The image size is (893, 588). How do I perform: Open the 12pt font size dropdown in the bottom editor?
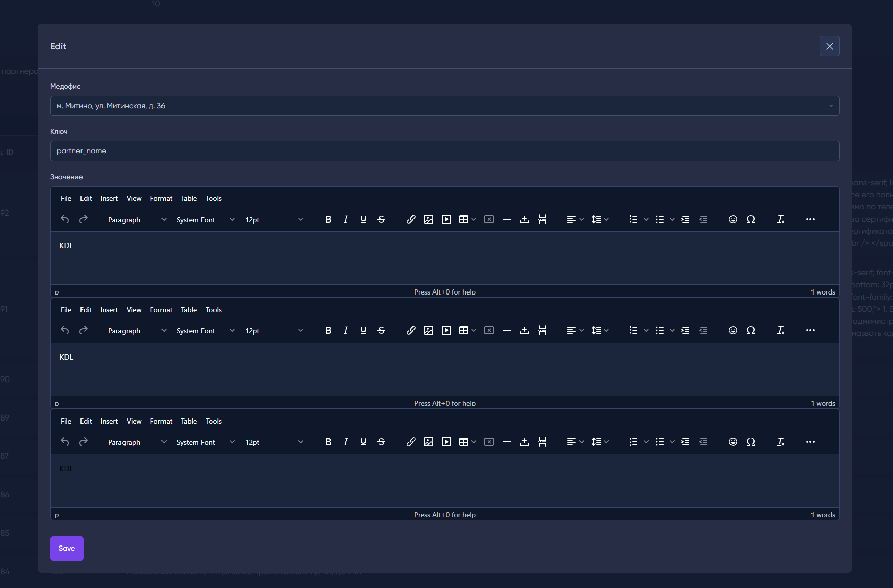point(273,442)
